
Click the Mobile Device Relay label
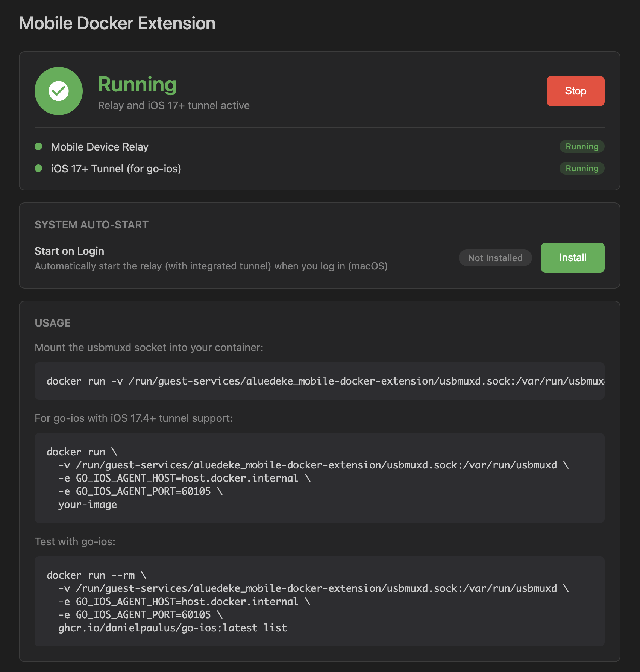[100, 147]
